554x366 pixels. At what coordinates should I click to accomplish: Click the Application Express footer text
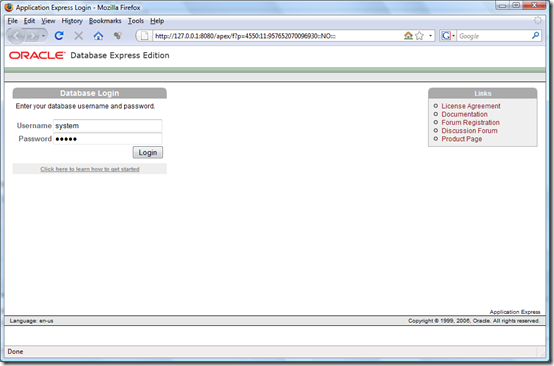pos(515,312)
